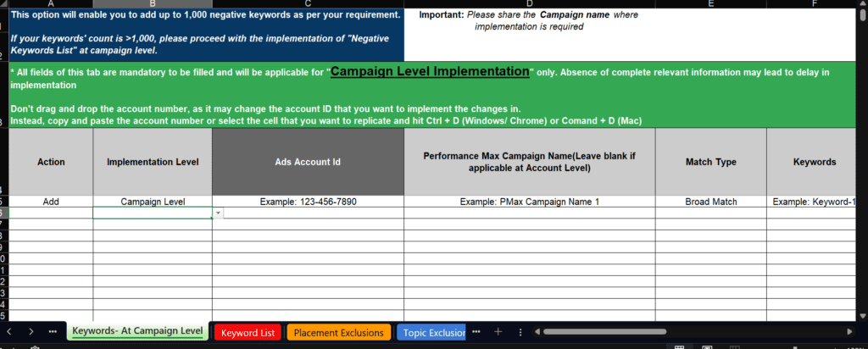Add a new sheet with plus icon

tap(498, 332)
